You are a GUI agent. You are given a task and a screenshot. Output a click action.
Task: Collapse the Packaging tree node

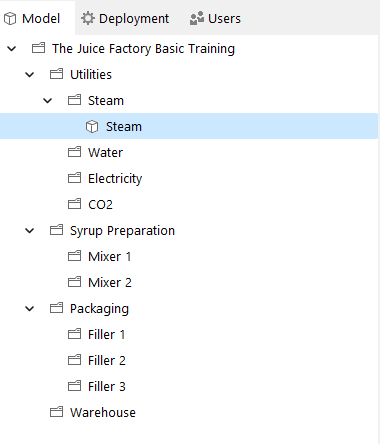coord(30,309)
